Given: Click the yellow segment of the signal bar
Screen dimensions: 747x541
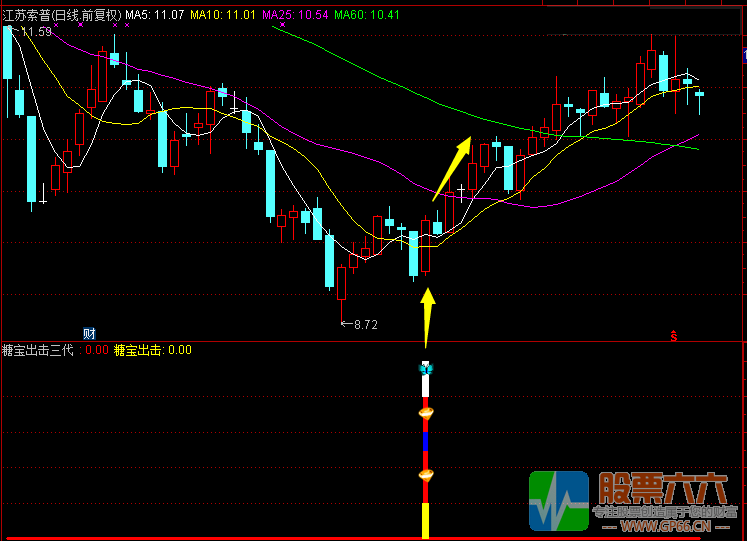Looking at the screenshot, I should point(425,521).
